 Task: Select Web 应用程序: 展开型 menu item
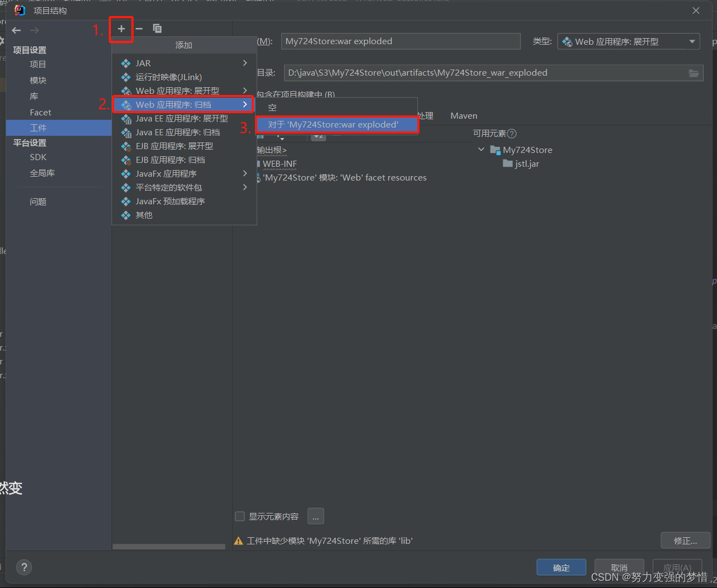click(x=184, y=91)
